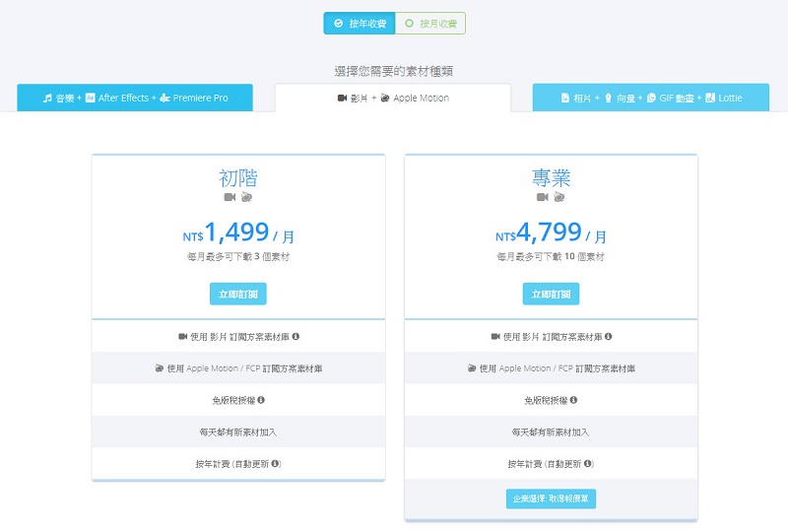This screenshot has width=788, height=532.
Task: Open the 音樂 + After Effects + Premiere Pro tab
Action: [x=135, y=99]
